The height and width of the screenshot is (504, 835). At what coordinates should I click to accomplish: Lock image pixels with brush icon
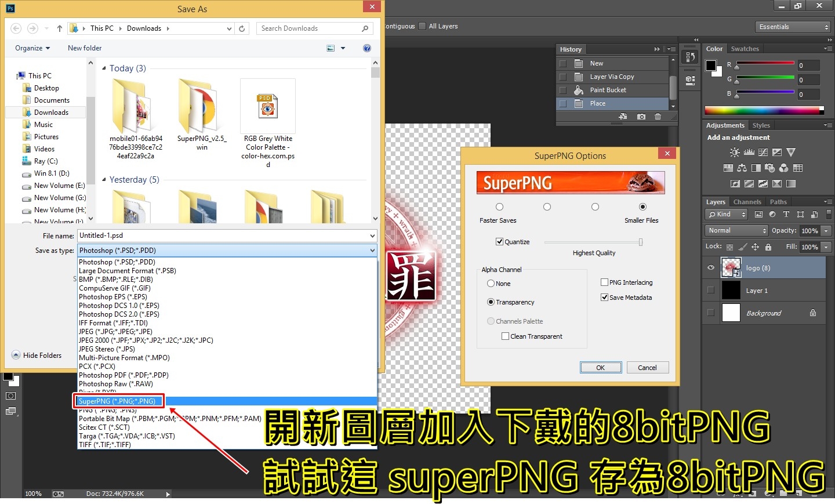pos(743,247)
